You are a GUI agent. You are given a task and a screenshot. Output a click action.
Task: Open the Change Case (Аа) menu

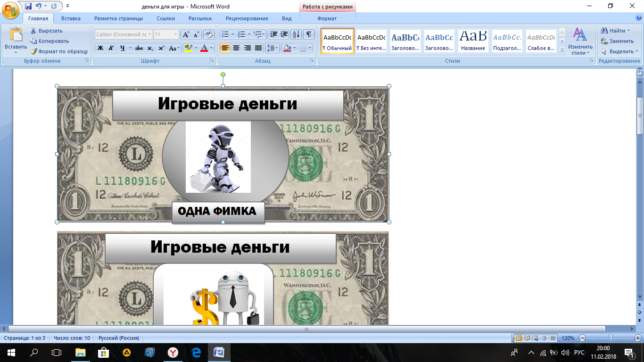click(x=174, y=48)
